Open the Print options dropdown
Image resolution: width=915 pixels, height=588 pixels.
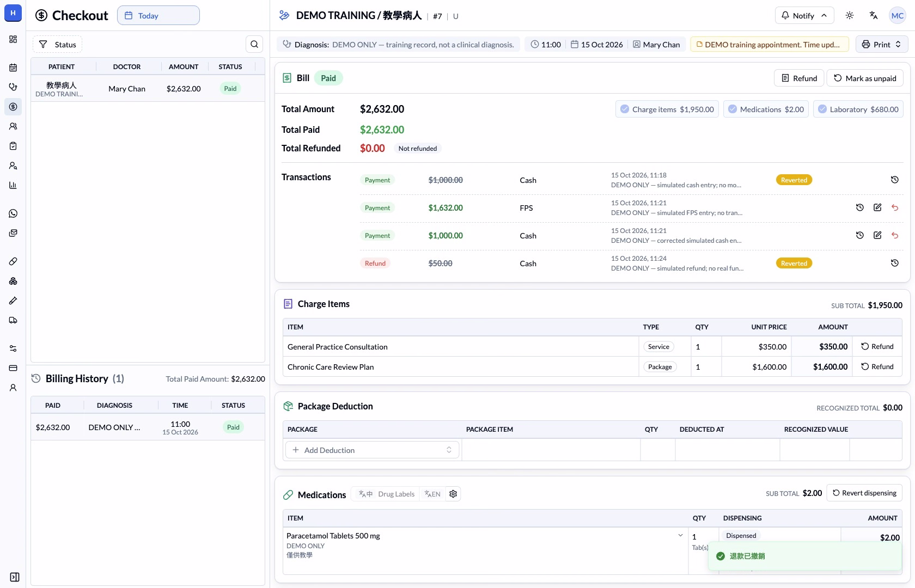click(x=882, y=44)
